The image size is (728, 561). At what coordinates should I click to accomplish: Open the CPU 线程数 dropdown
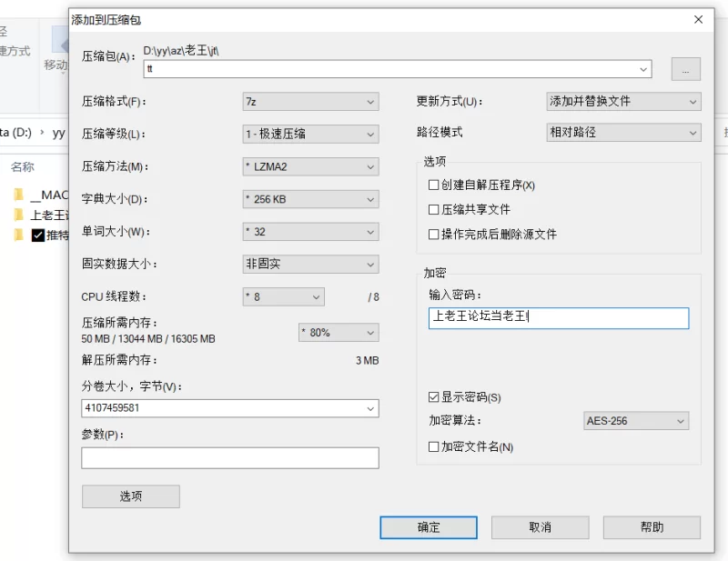point(282,296)
